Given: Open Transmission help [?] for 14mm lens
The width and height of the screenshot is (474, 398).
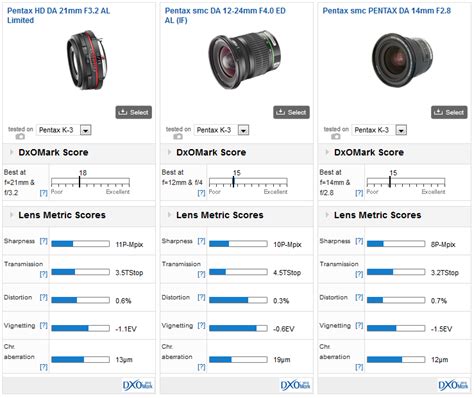Looking at the screenshot, I should 359,274.
